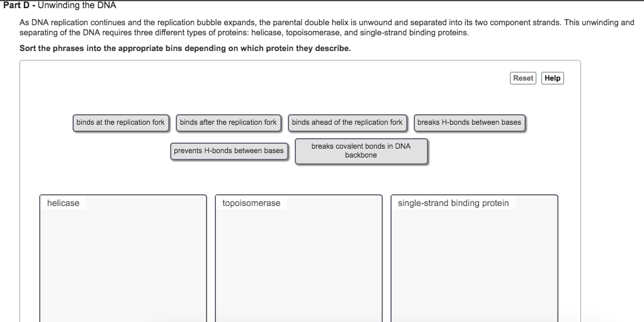The image size is (644, 322).
Task: Select 'breaks H-bonds between bases' phrase
Action: click(x=469, y=122)
